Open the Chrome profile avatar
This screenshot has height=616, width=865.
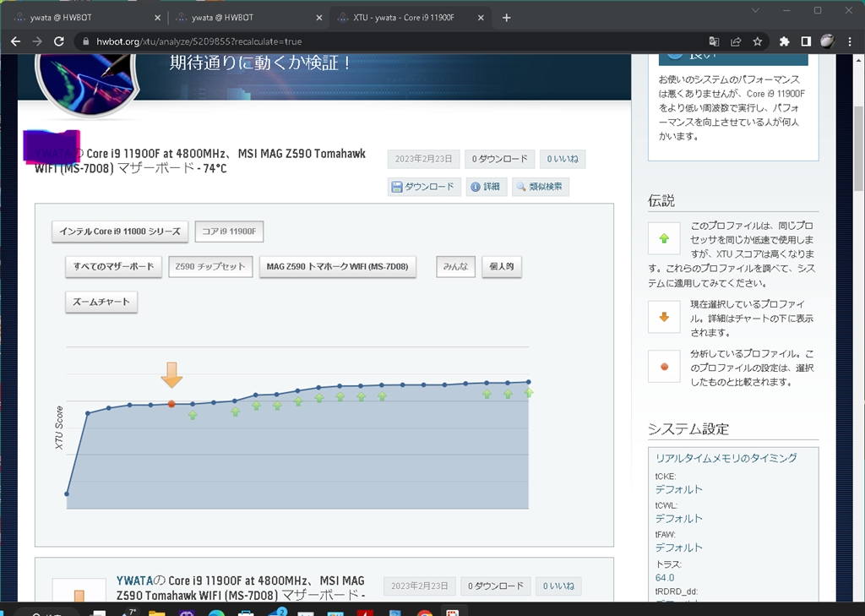(x=827, y=41)
